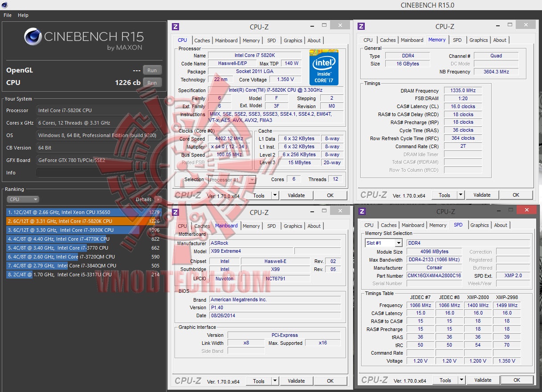
Task: Click NB Frequency value 3604.3 MHz
Action: coord(496,72)
